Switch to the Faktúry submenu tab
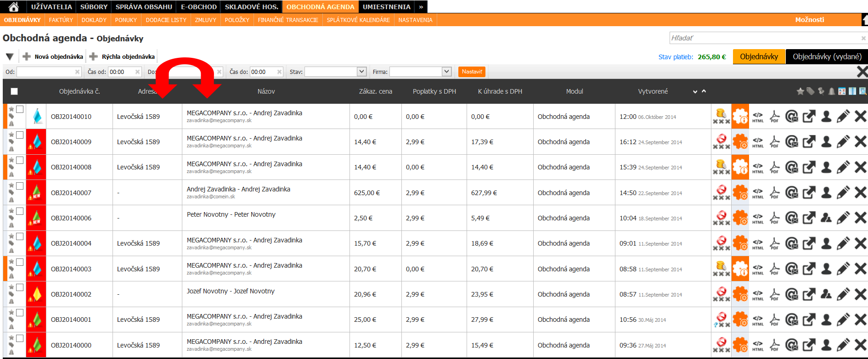Viewport: 868px width, 359px height. [61, 20]
